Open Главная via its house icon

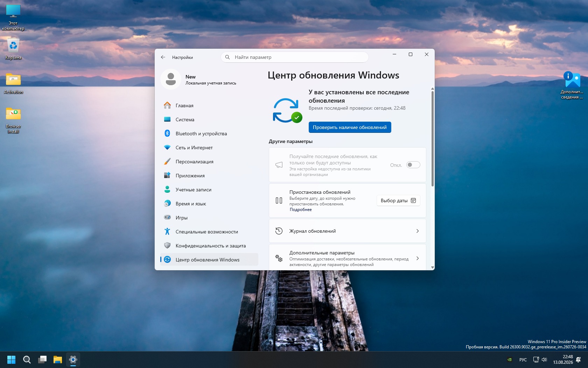click(x=167, y=105)
